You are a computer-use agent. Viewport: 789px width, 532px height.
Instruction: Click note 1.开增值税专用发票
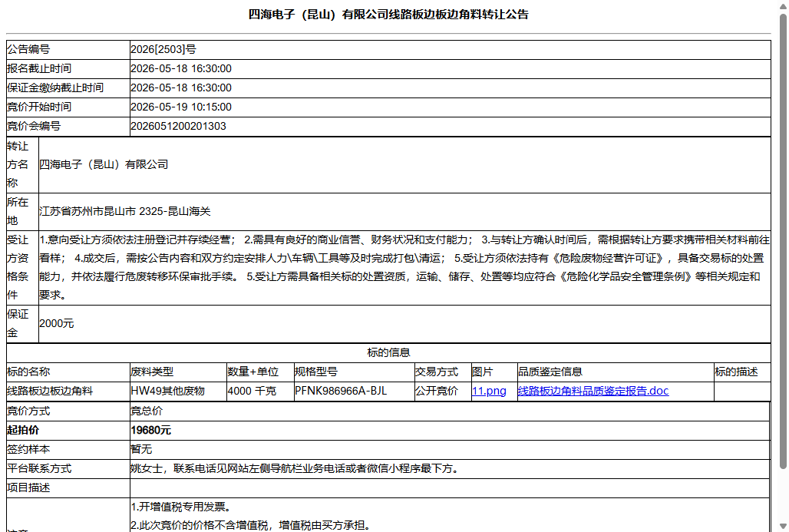coord(180,507)
